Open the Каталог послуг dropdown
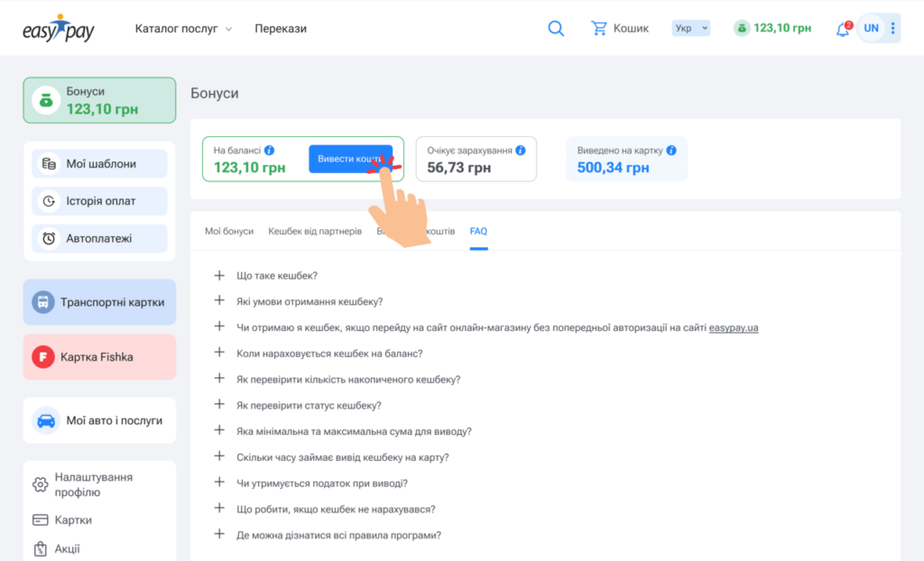 183,28
